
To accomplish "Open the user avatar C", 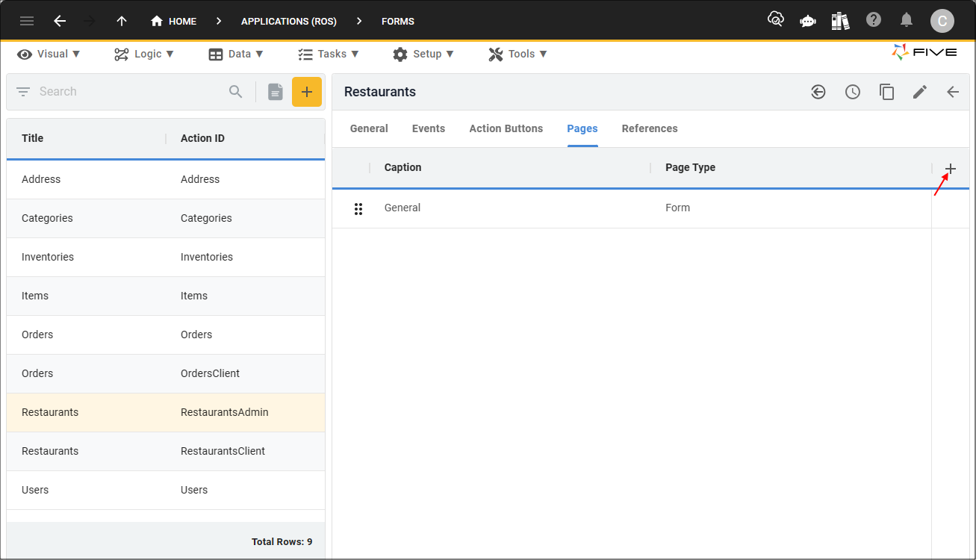I will pos(942,21).
